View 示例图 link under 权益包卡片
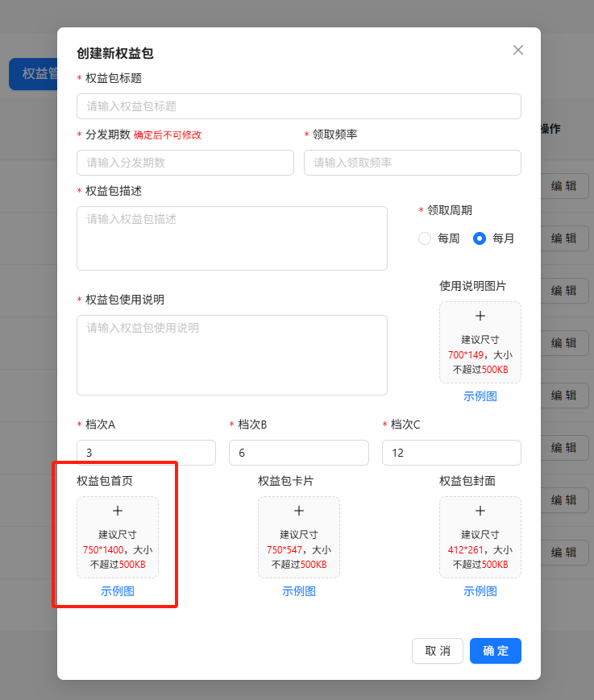 [x=299, y=591]
